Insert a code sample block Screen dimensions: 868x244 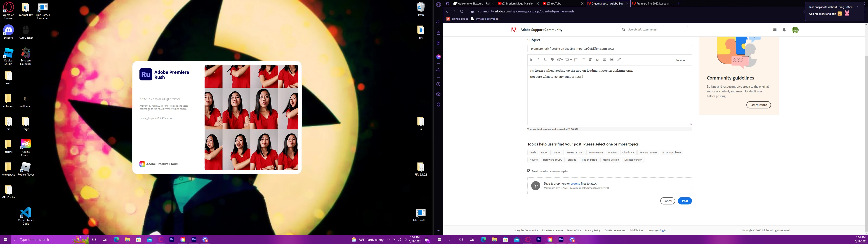click(x=597, y=60)
